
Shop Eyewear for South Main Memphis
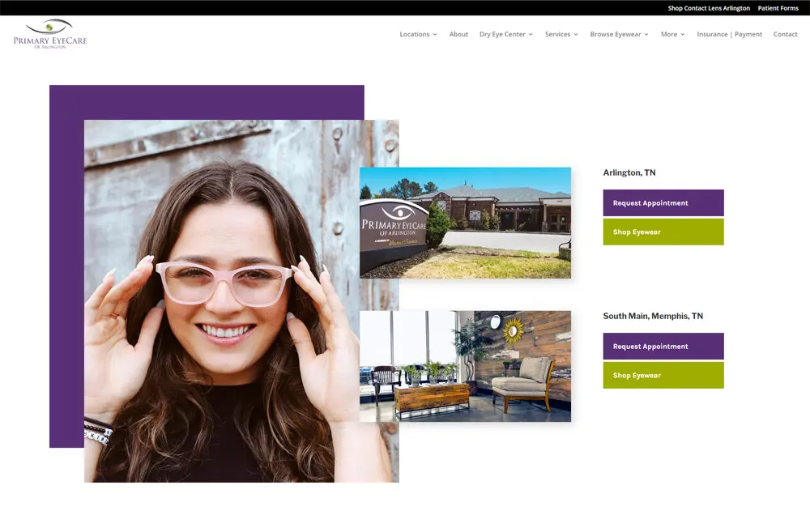[x=663, y=376]
